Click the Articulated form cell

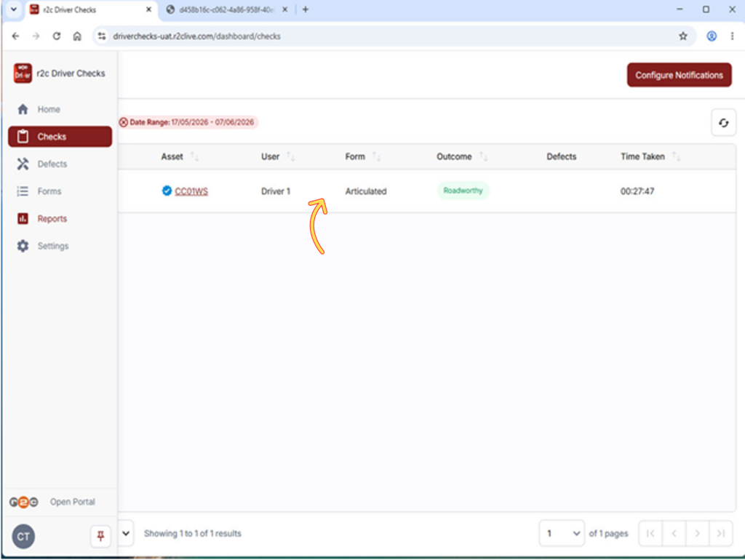pos(366,191)
